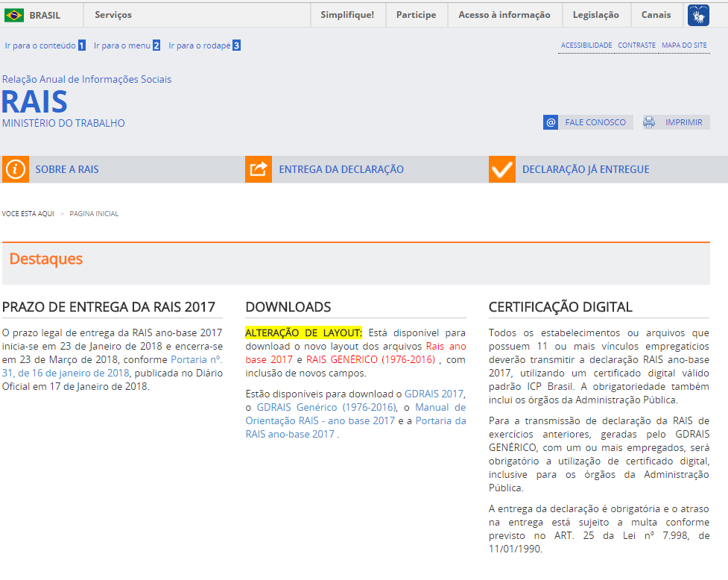The image size is (728, 580).
Task: Click the checkmark icon beside Declaração já Entregue
Action: point(502,169)
